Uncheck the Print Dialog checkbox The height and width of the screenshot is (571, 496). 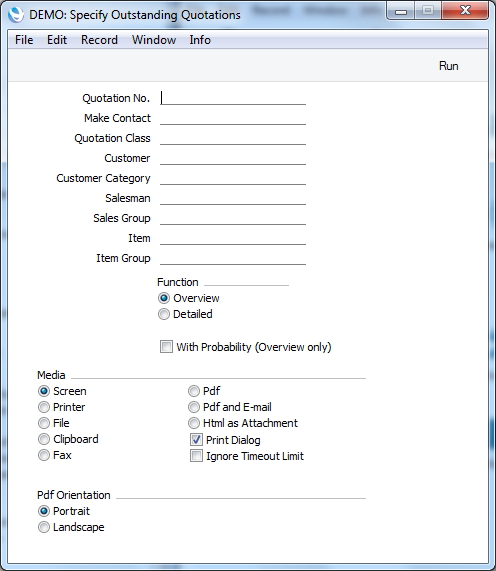pos(196,440)
